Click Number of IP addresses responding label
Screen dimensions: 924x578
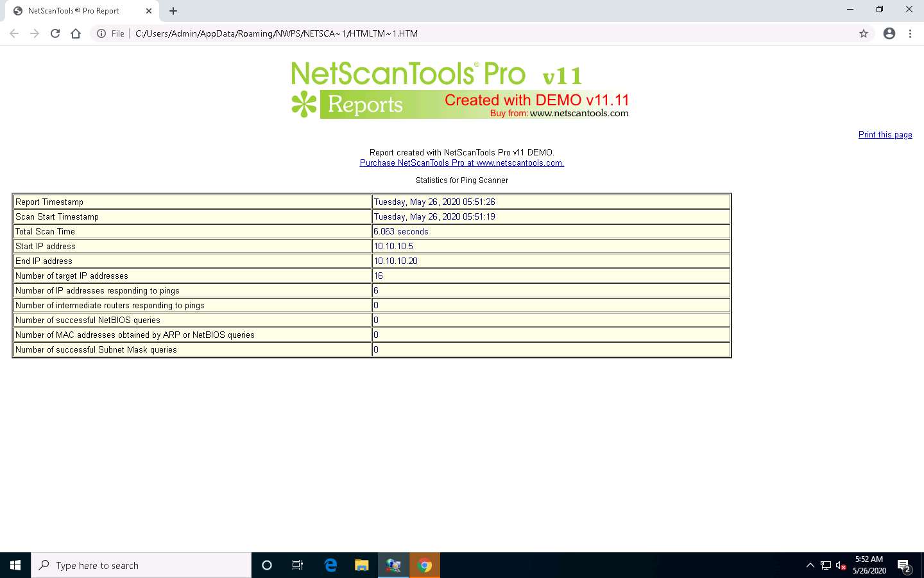pyautogui.click(x=98, y=290)
